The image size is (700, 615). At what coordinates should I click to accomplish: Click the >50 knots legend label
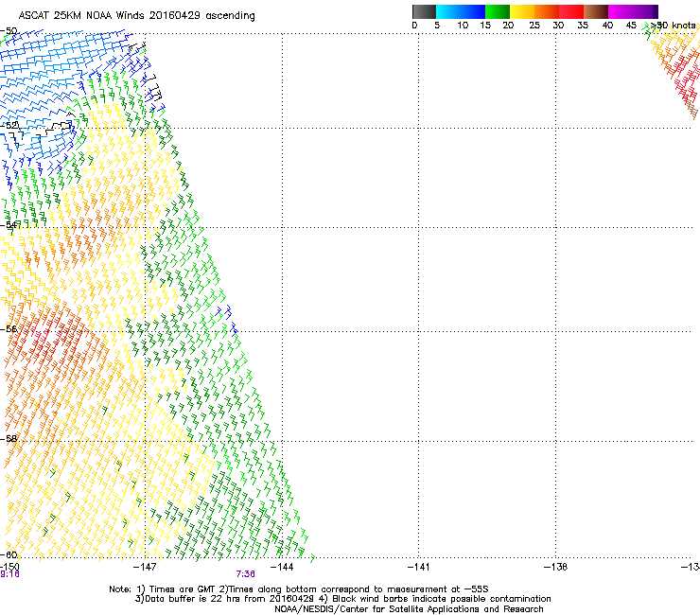point(673,26)
